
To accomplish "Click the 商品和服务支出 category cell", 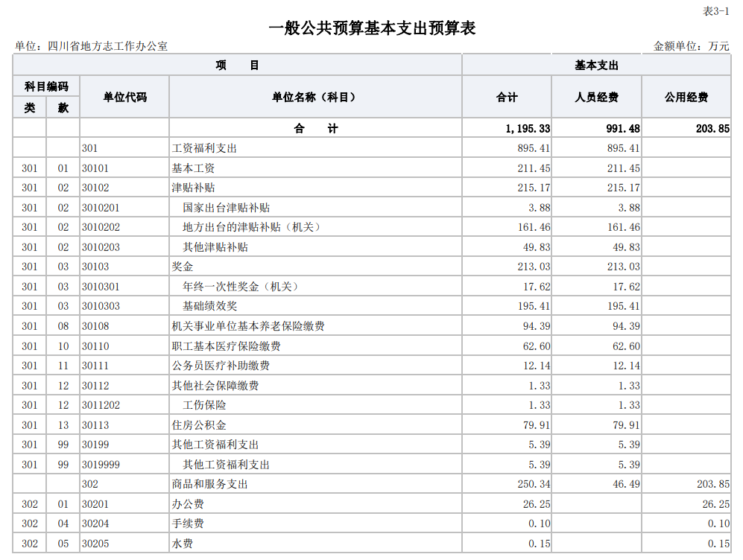I will click(209, 484).
